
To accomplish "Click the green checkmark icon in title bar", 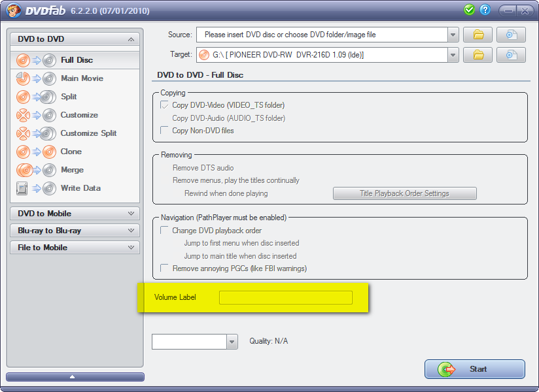I will click(469, 10).
